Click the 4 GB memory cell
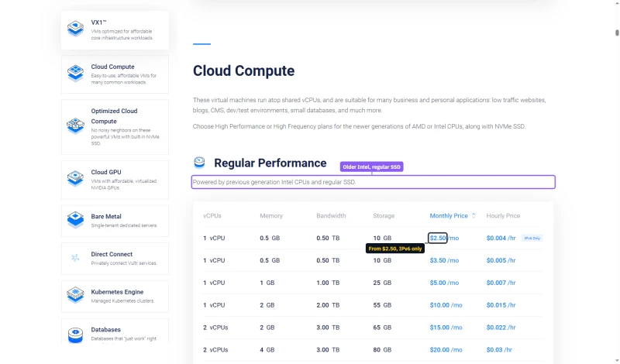Image resolution: width=620 pixels, height=364 pixels. (x=267, y=350)
